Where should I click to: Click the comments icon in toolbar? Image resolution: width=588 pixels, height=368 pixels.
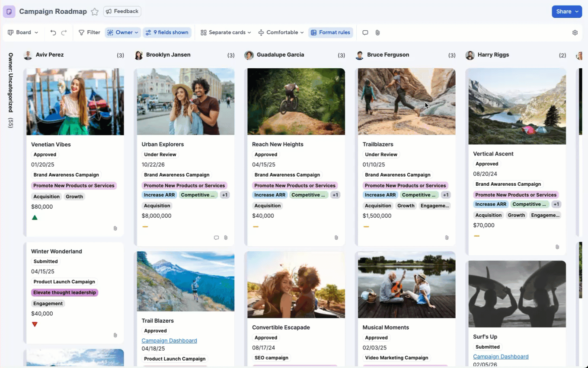tap(365, 32)
